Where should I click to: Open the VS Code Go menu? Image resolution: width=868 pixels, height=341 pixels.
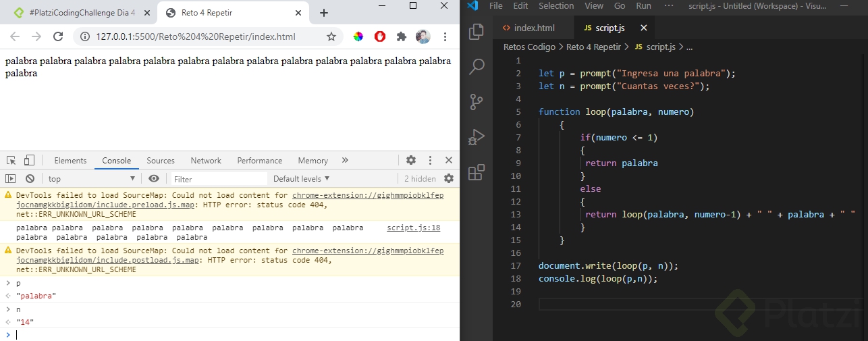(620, 6)
